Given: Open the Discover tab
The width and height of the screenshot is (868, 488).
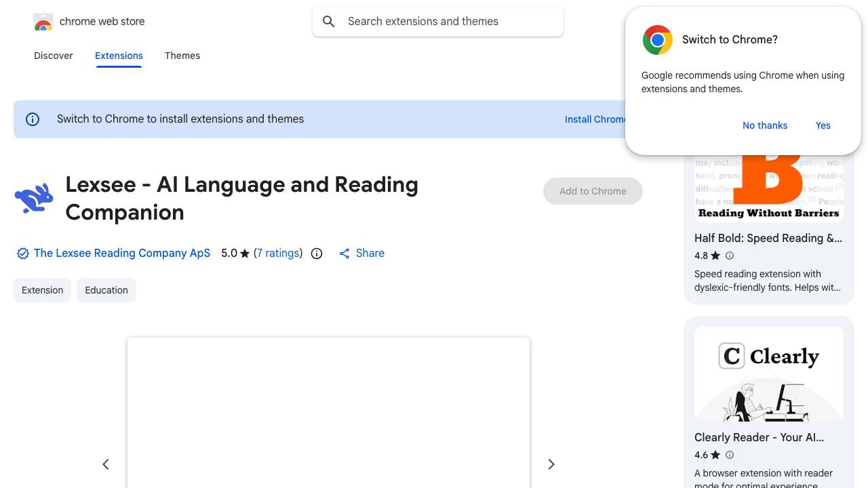Looking at the screenshot, I should (x=54, y=56).
